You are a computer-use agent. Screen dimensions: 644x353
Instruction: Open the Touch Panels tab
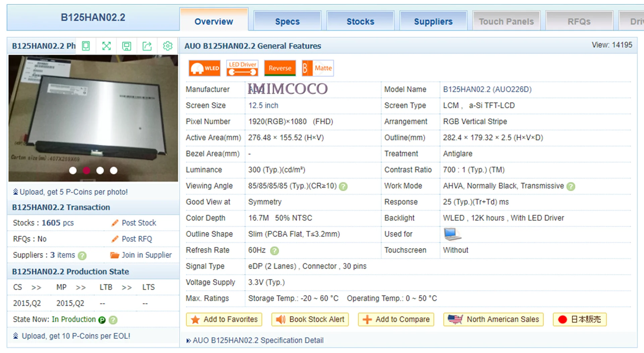click(506, 21)
